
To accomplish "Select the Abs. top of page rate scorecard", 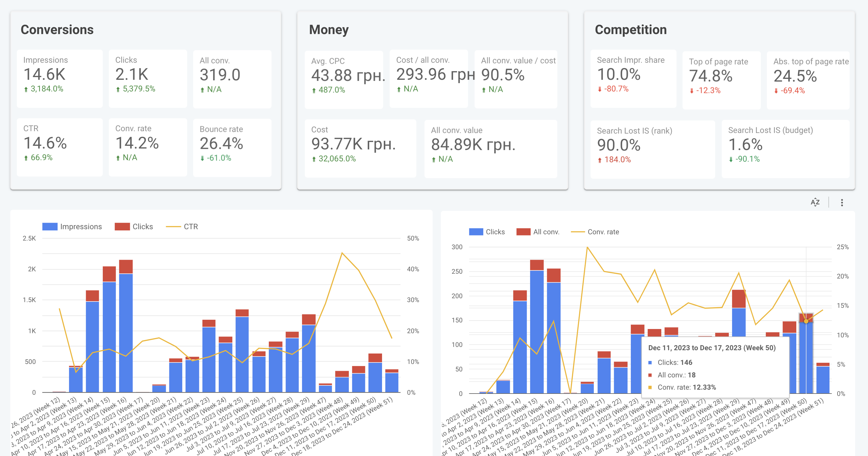I will [808, 80].
